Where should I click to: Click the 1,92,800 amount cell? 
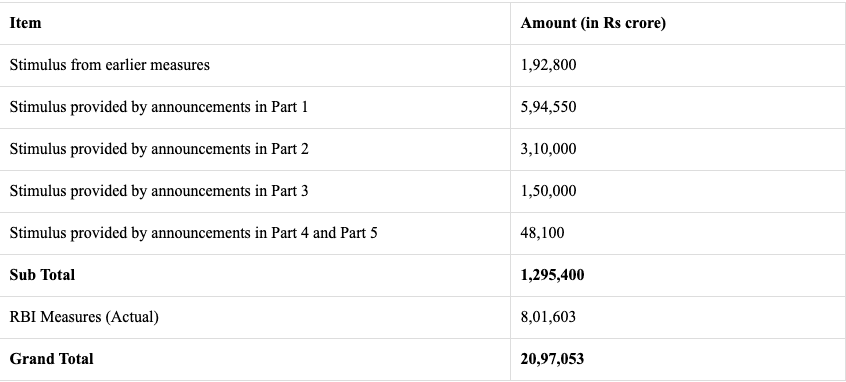click(x=548, y=65)
